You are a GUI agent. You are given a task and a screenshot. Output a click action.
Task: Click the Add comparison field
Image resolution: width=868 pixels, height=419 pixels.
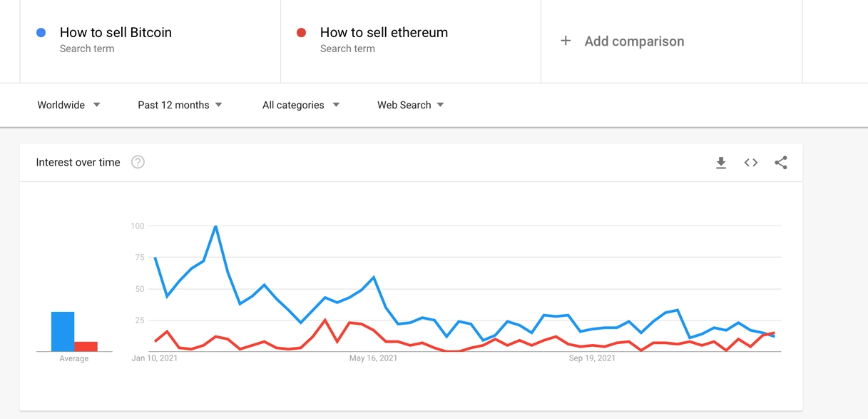(633, 41)
